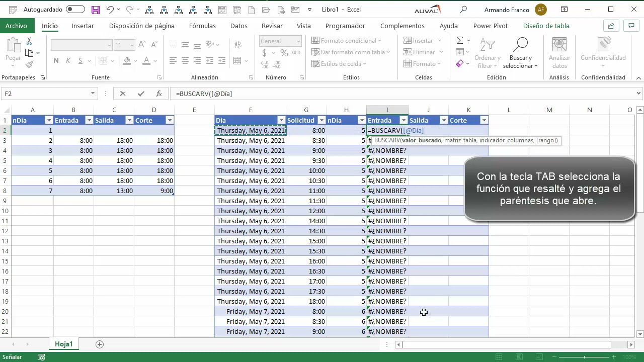Click the Share icon in the ribbon
The width and height of the screenshot is (644, 362).
tap(611, 26)
